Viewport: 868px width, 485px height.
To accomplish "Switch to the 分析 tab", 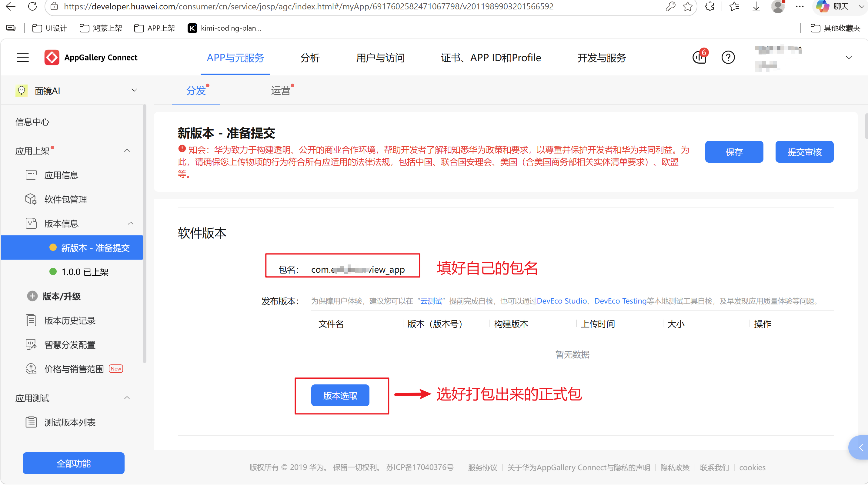I will (x=310, y=58).
